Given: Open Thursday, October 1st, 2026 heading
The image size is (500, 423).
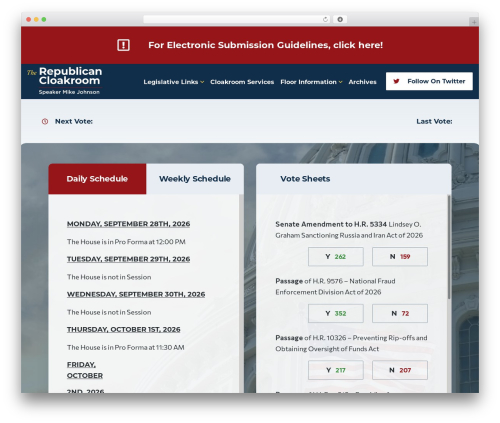Looking at the screenshot, I should tap(123, 329).
